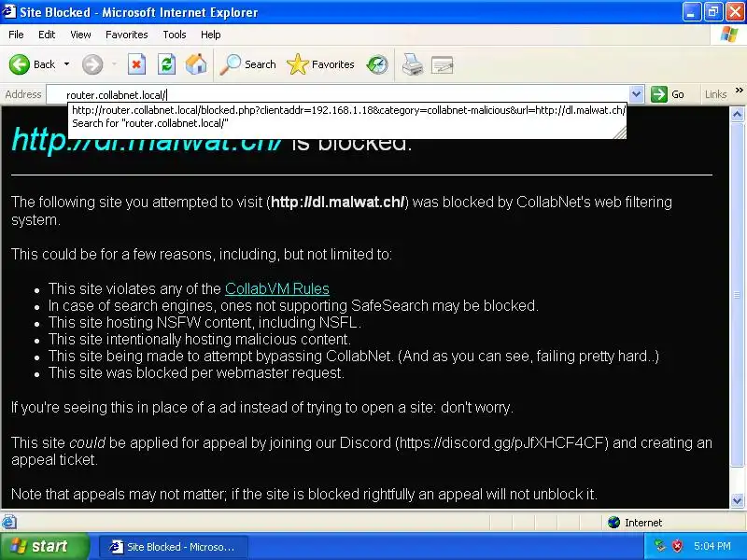Close the Internet Explorer window
747x560 pixels.
pyautogui.click(x=735, y=12)
